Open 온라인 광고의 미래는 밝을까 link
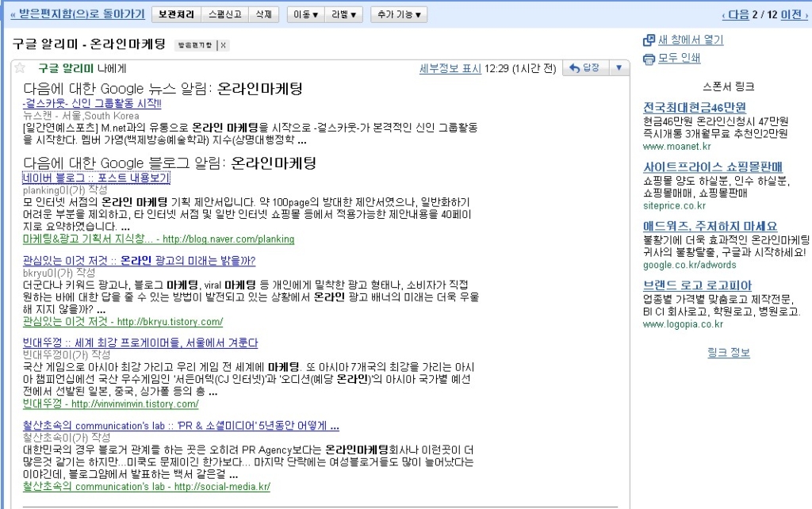The image size is (812, 509). point(140,260)
